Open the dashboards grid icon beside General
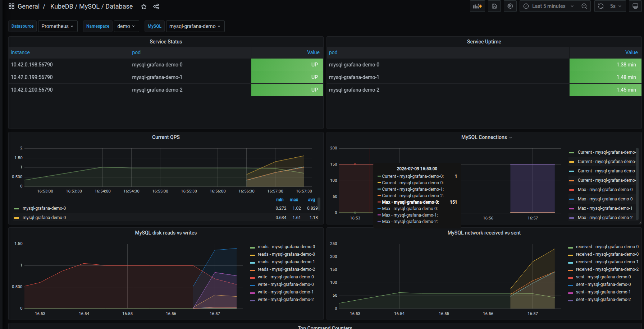Image resolution: width=644 pixels, height=329 pixels. tap(12, 6)
